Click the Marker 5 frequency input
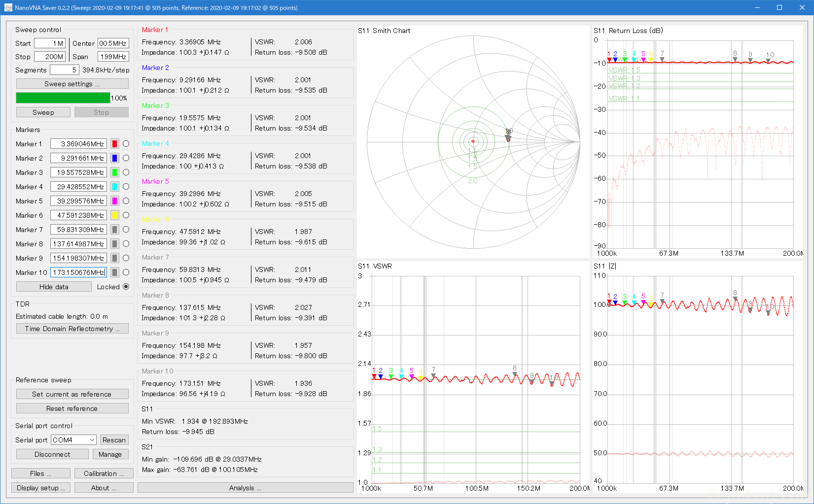Image resolution: width=814 pixels, height=504 pixels. click(78, 201)
